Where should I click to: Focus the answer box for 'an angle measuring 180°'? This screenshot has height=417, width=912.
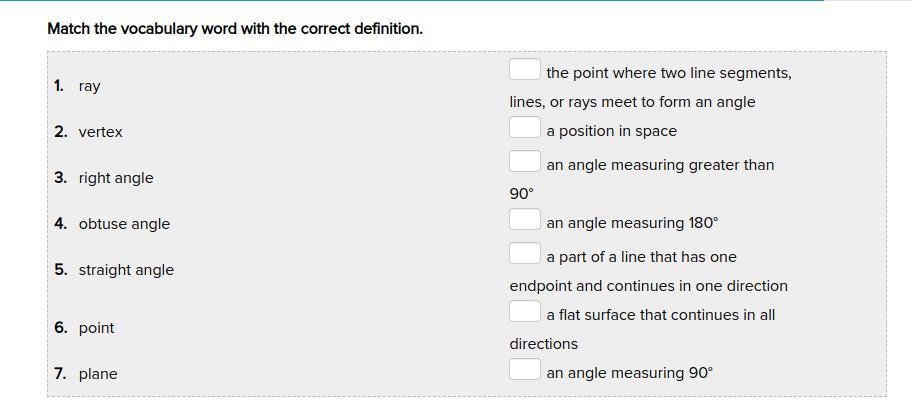[525, 220]
